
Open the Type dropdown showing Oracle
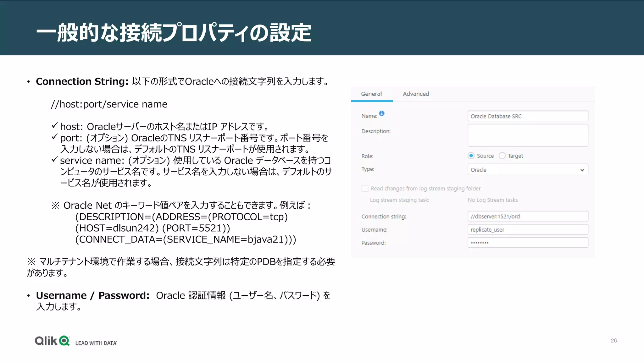coord(528,170)
